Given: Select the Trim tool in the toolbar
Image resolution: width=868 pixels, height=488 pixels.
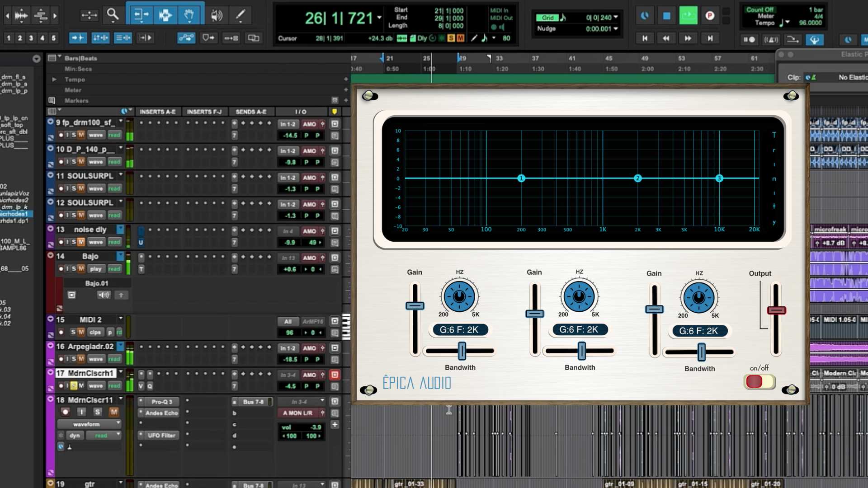Looking at the screenshot, I should click(x=140, y=14).
